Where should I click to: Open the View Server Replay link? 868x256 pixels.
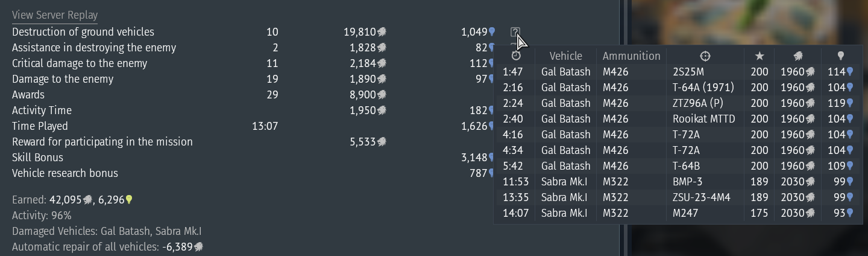pos(55,15)
